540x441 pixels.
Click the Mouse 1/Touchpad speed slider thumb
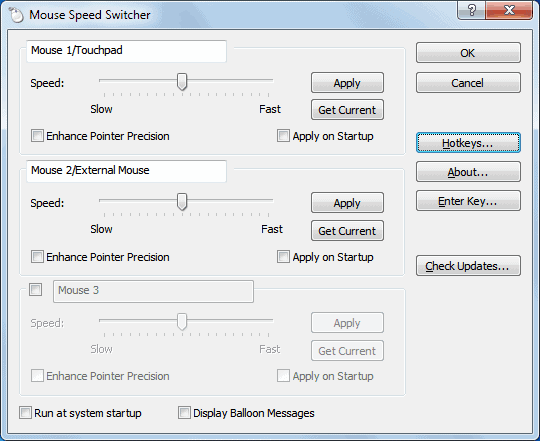(x=182, y=82)
